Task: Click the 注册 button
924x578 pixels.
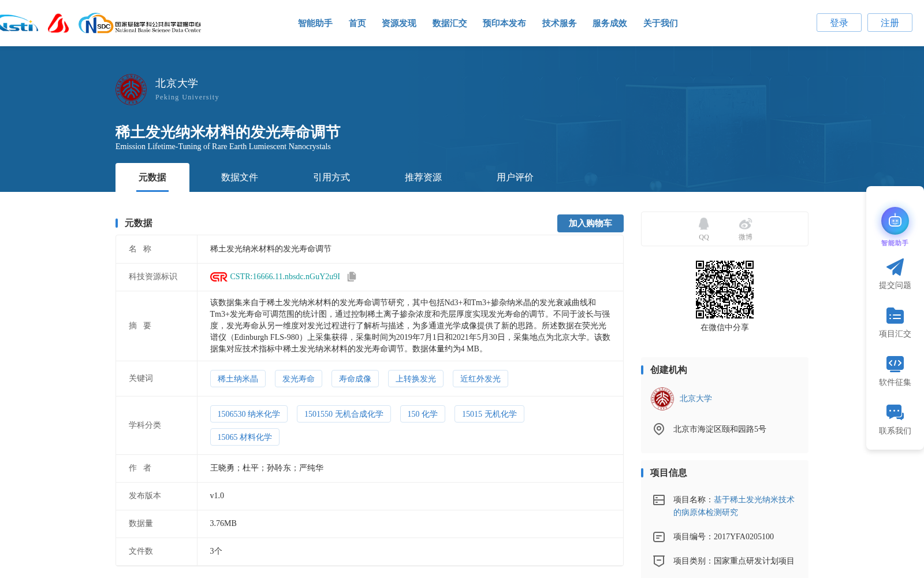Action: point(890,23)
